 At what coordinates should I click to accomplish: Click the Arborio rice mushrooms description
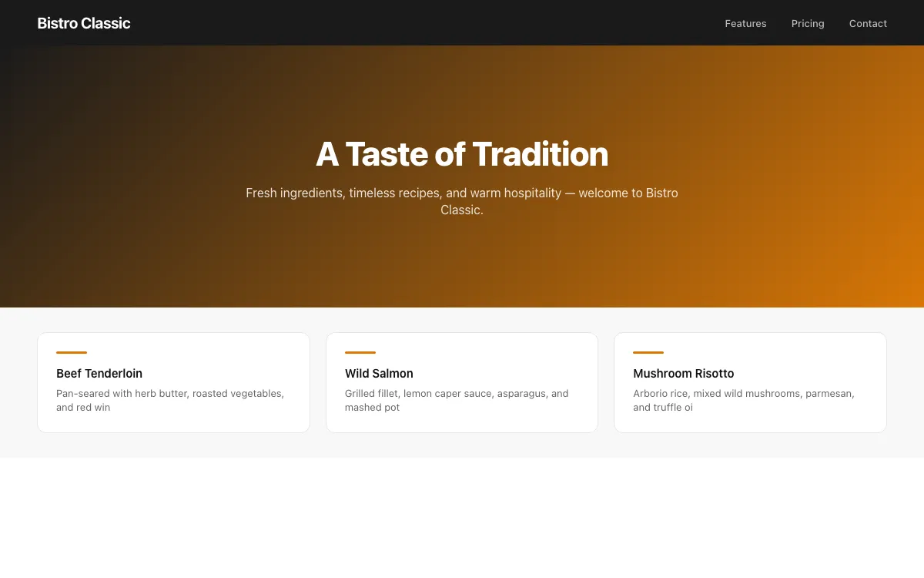pos(744,400)
